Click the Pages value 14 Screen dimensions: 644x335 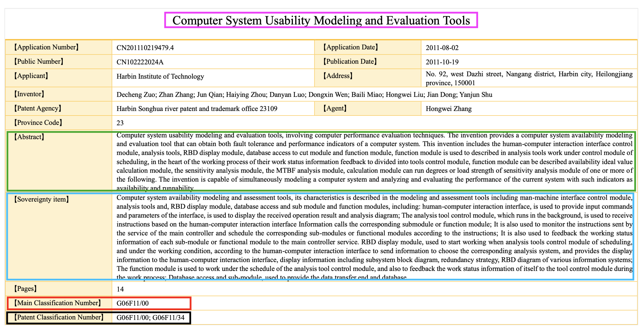120,289
